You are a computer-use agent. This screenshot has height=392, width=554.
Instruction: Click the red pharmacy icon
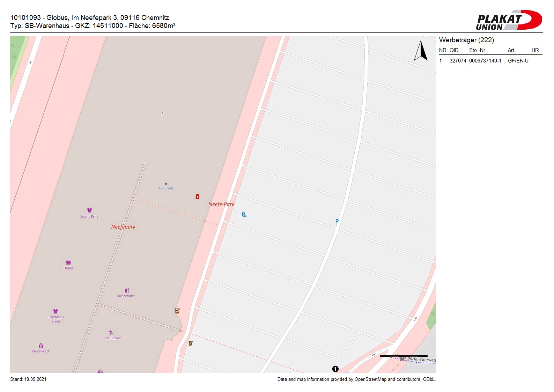(198, 197)
